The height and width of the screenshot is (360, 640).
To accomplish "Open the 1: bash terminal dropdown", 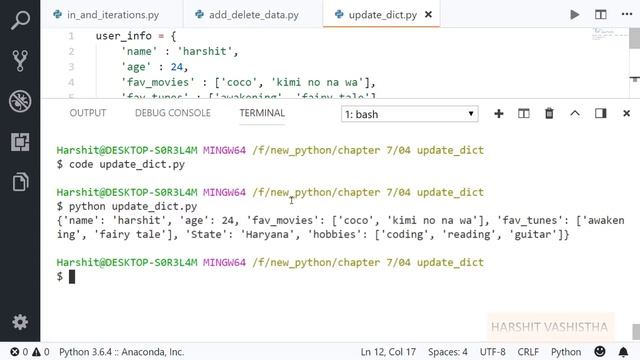I will pos(409,114).
